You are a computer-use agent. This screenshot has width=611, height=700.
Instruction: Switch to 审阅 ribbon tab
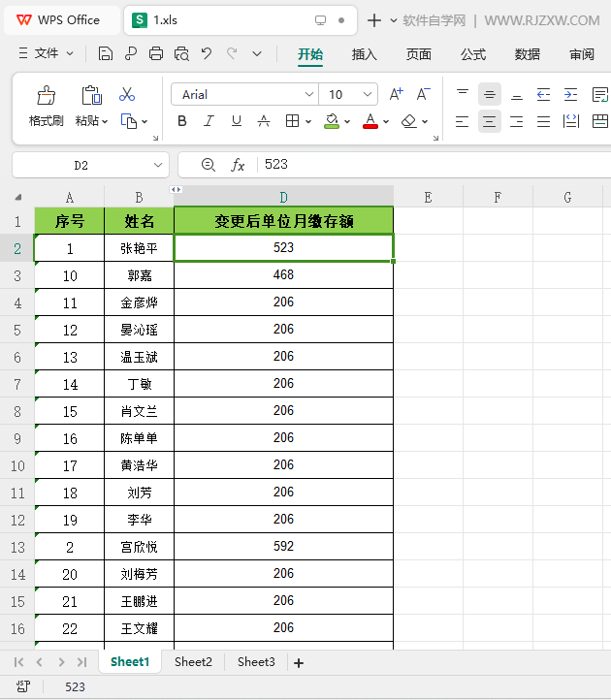tap(582, 54)
